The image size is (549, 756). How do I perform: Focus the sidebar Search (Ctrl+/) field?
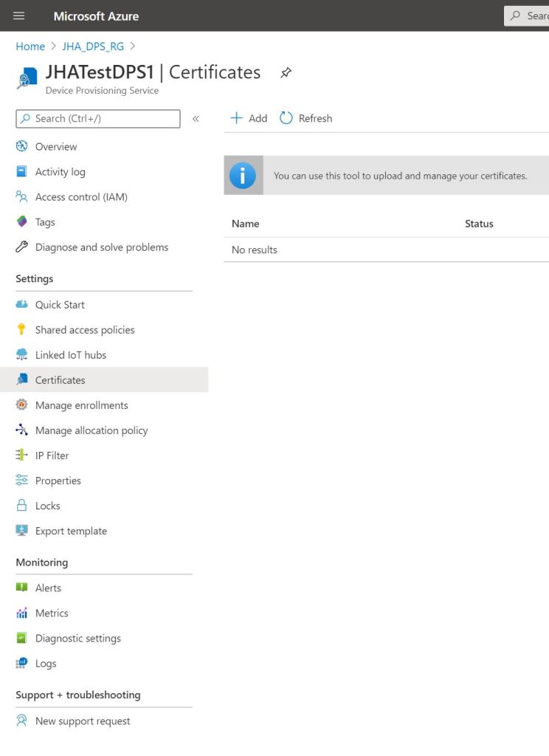(103, 118)
